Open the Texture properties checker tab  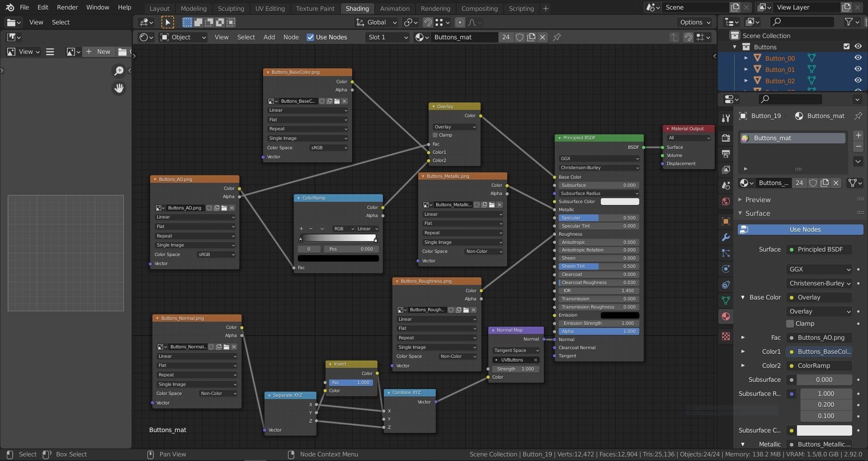coord(726,336)
